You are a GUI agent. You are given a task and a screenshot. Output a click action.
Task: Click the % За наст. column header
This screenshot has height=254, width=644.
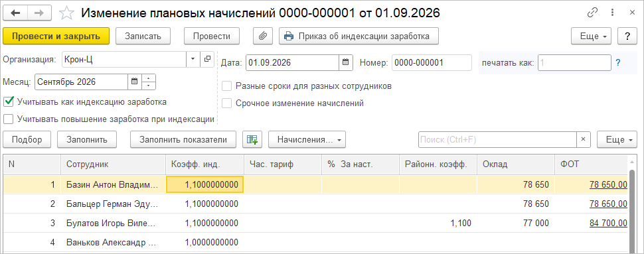coord(361,164)
